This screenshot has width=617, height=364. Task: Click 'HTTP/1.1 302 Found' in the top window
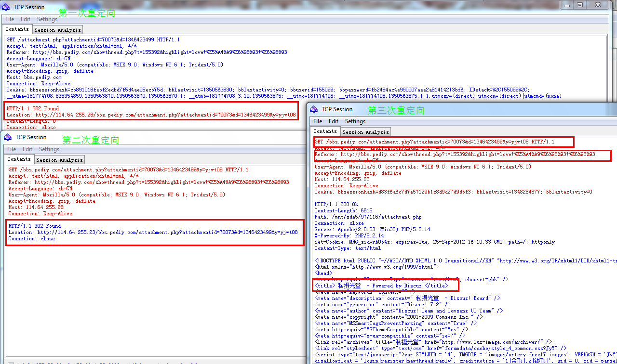click(33, 109)
